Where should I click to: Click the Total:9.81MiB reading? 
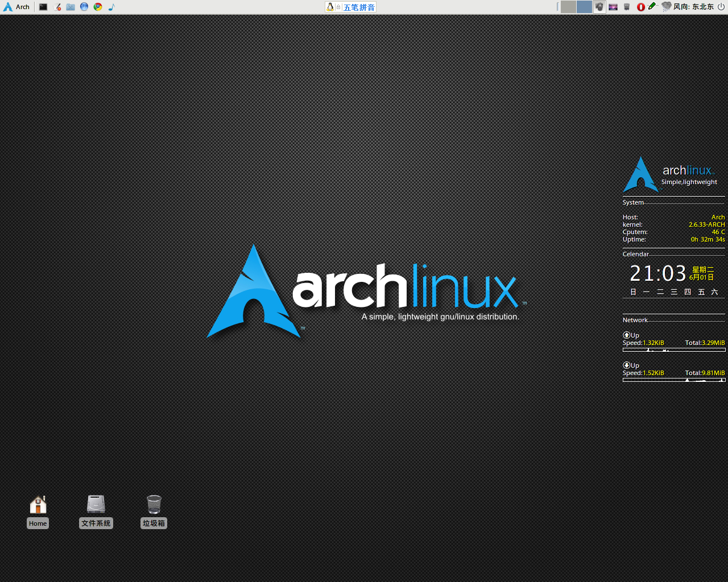[705, 373]
